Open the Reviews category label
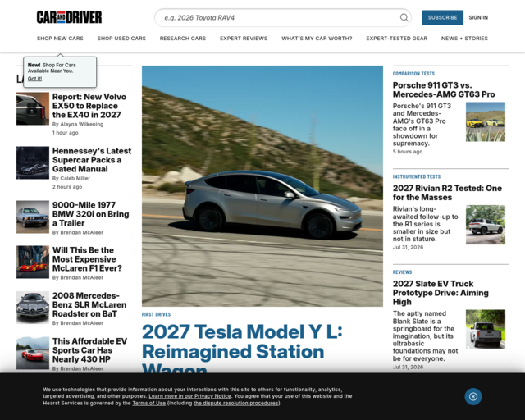The height and width of the screenshot is (420, 525). pos(402,272)
